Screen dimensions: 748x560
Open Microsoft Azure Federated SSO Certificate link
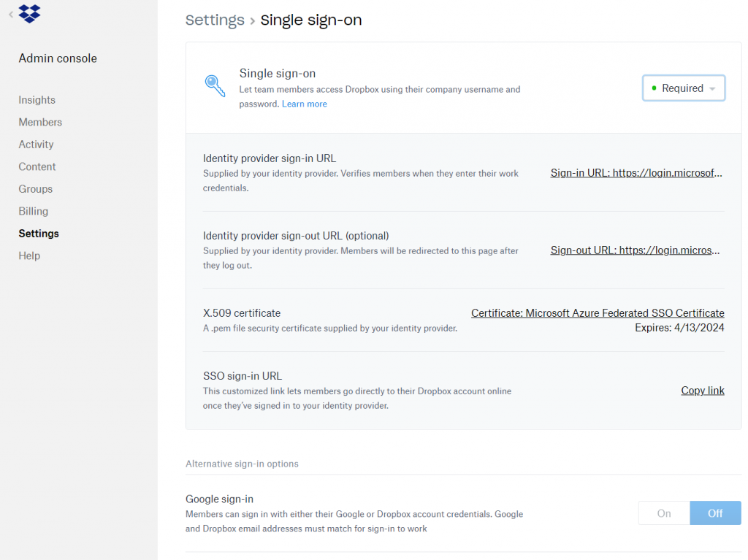pos(598,313)
